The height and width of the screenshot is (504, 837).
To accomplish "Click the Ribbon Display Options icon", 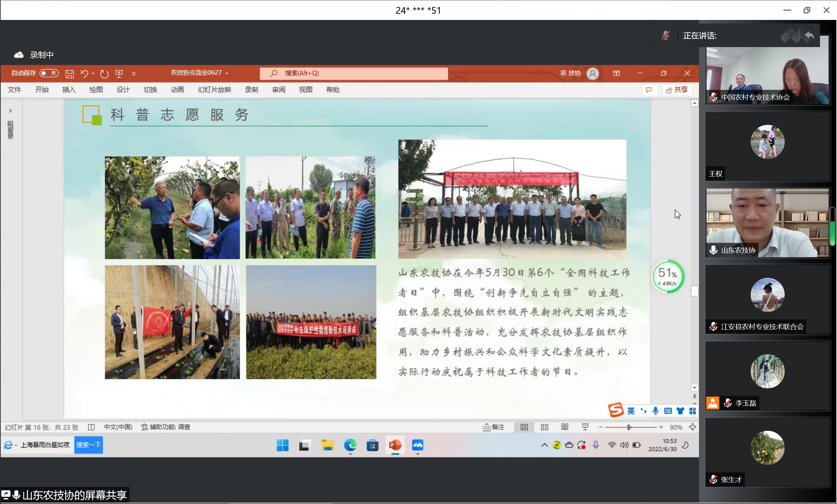I will (x=616, y=73).
